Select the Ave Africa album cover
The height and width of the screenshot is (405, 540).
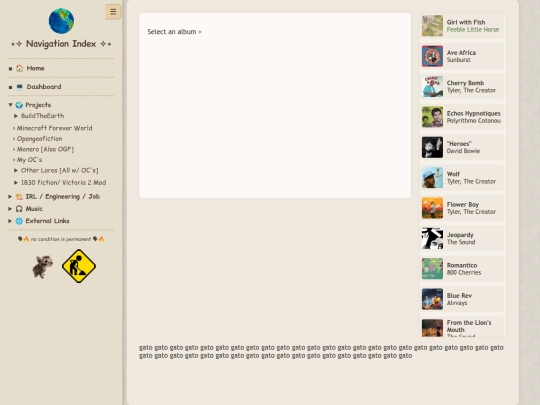tap(433, 56)
